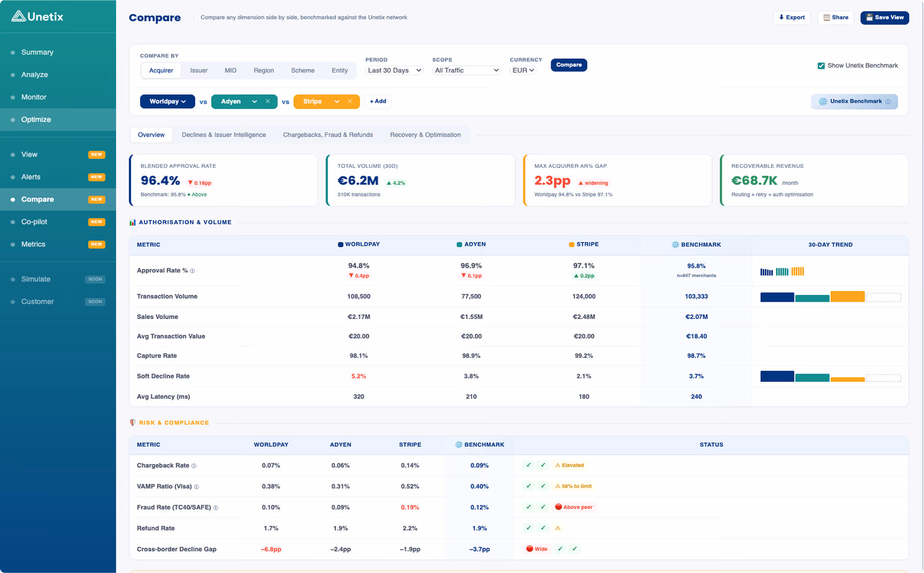Image resolution: width=924 pixels, height=573 pixels.
Task: Toggle the Show Unetix Benchmark checkbox
Action: coord(821,66)
